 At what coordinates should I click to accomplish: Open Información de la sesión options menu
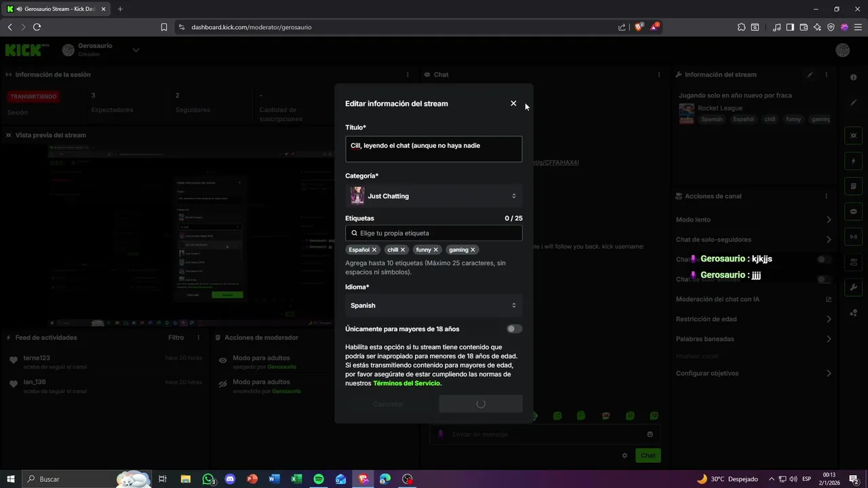[408, 75]
